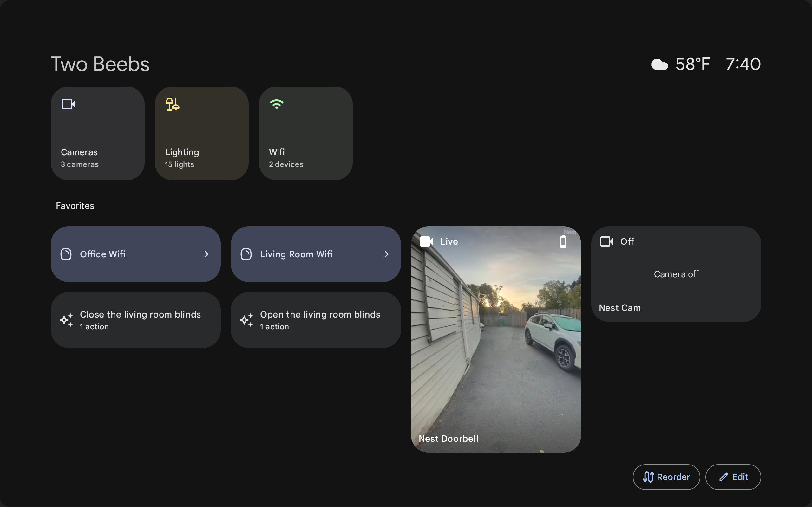This screenshot has width=812, height=507.
Task: Expand the Lighting category view
Action: pyautogui.click(x=202, y=133)
